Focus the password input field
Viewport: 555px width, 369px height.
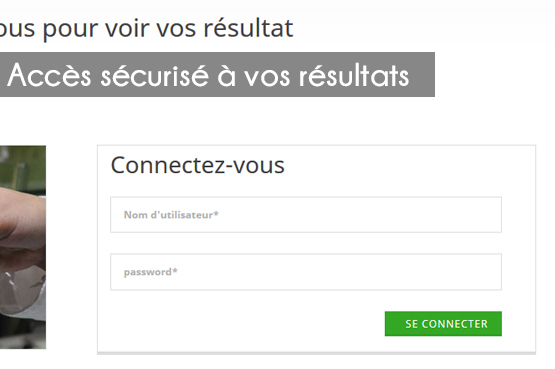point(306,272)
